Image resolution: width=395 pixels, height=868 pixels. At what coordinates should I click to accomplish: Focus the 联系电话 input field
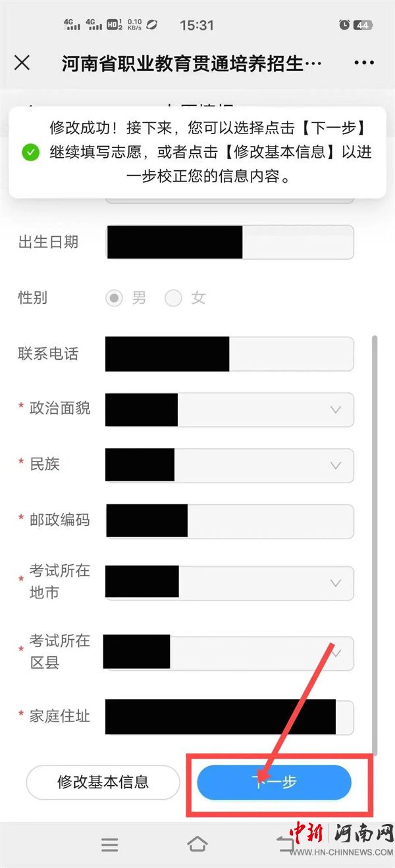tap(291, 354)
